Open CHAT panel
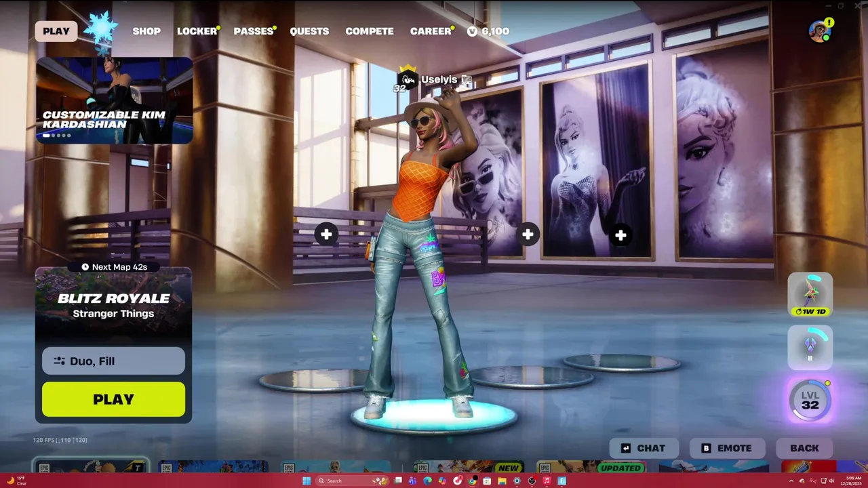Image resolution: width=868 pixels, height=488 pixels. (644, 448)
